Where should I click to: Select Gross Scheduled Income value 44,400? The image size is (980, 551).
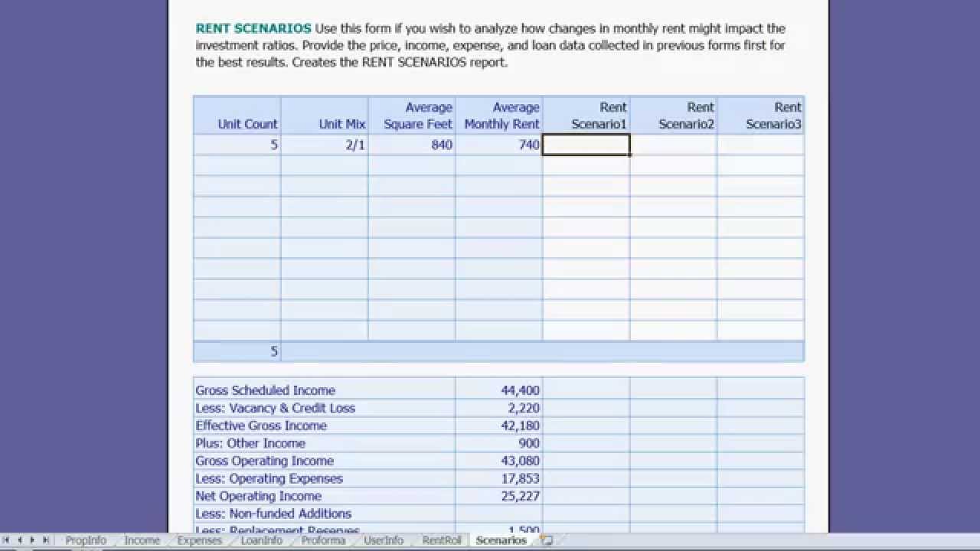pos(499,390)
